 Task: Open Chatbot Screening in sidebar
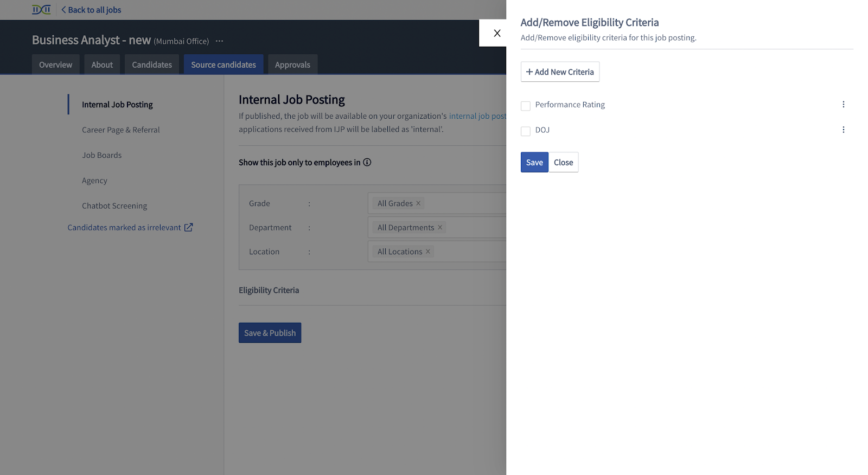(x=114, y=206)
